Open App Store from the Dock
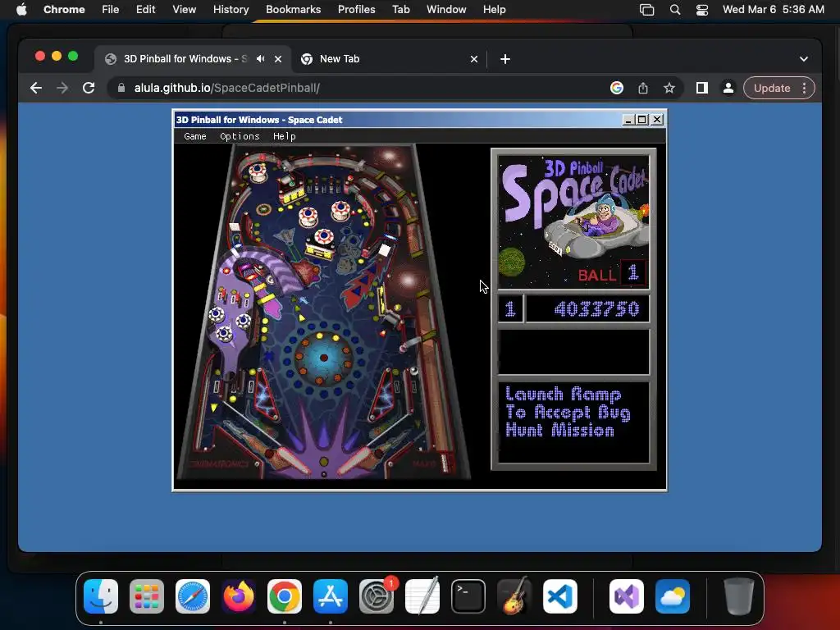The image size is (840, 630). tap(331, 596)
